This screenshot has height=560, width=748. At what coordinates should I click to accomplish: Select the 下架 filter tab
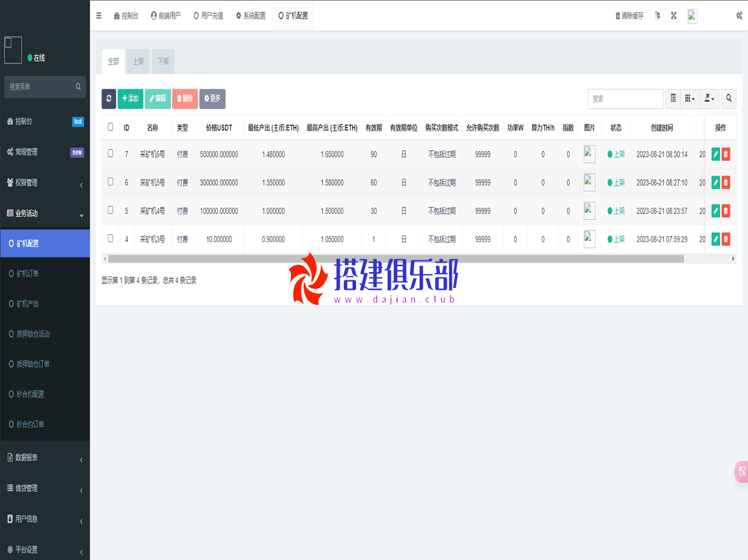click(163, 62)
